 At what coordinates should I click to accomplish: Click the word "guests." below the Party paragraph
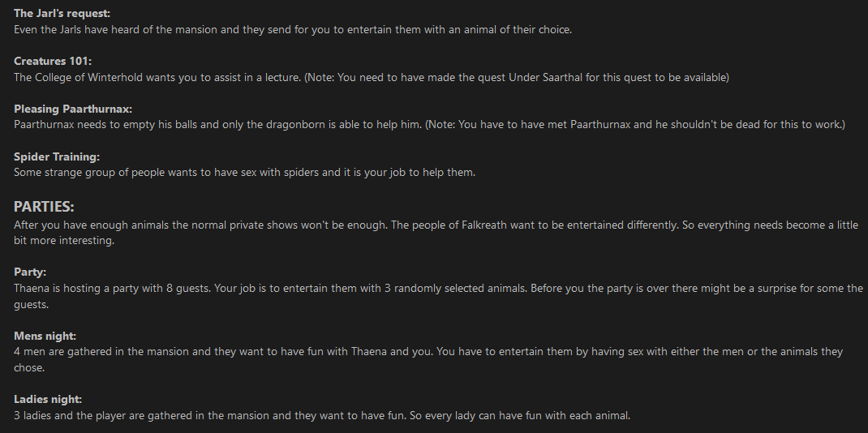[x=31, y=304]
